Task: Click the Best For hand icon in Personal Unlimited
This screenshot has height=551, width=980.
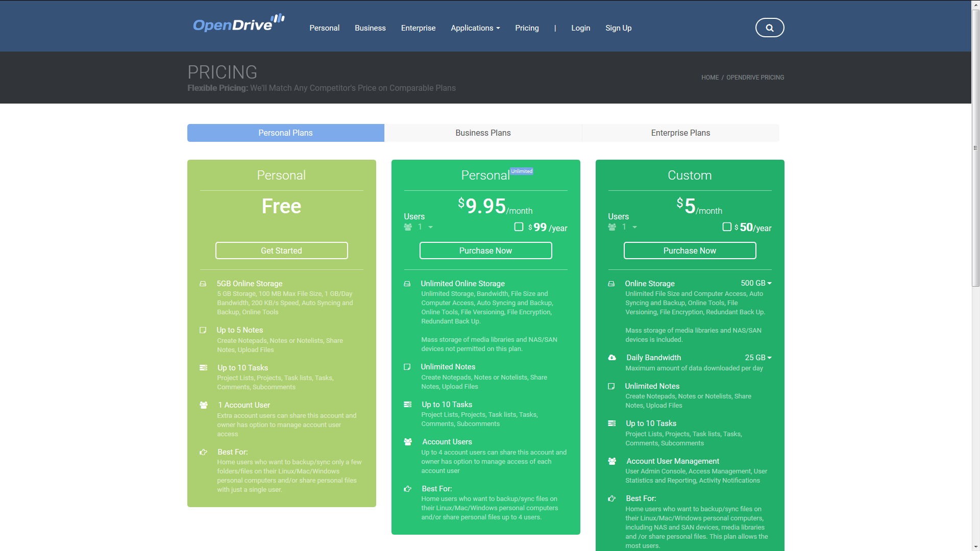Action: pos(407,489)
